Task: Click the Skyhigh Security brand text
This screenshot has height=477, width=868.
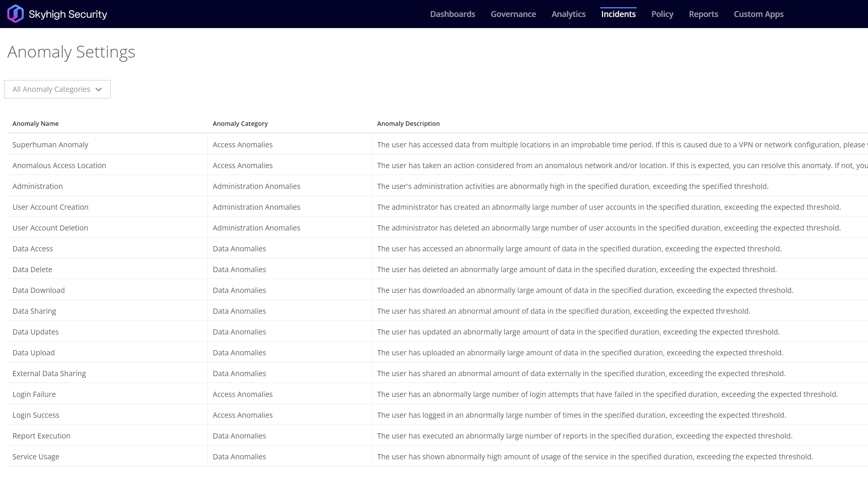Action: [x=68, y=14]
